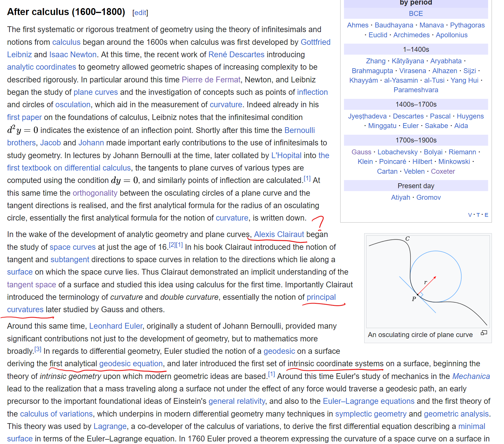Open the osculating circle diagram thumbnail

click(428, 282)
